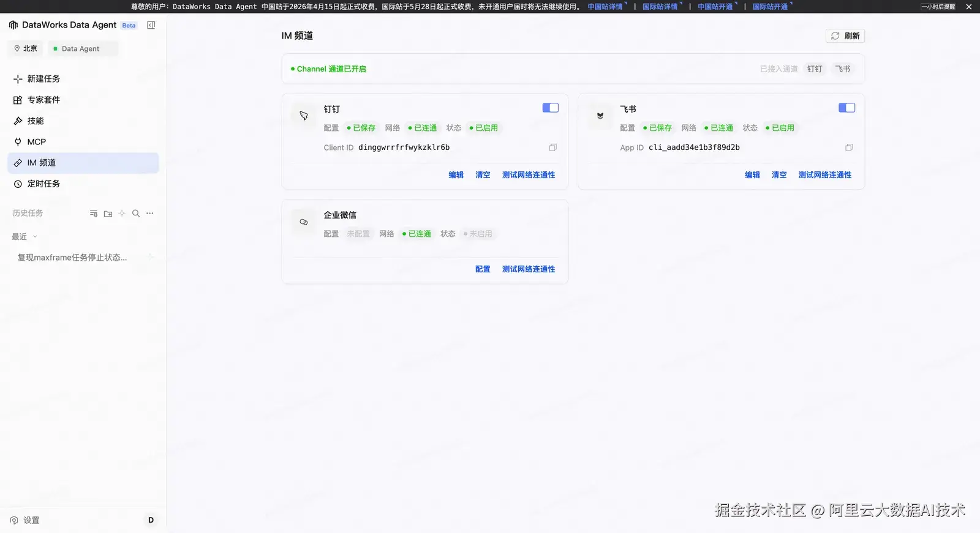
Task: Click the 飞书 tag in 已接入通道
Action: [843, 69]
